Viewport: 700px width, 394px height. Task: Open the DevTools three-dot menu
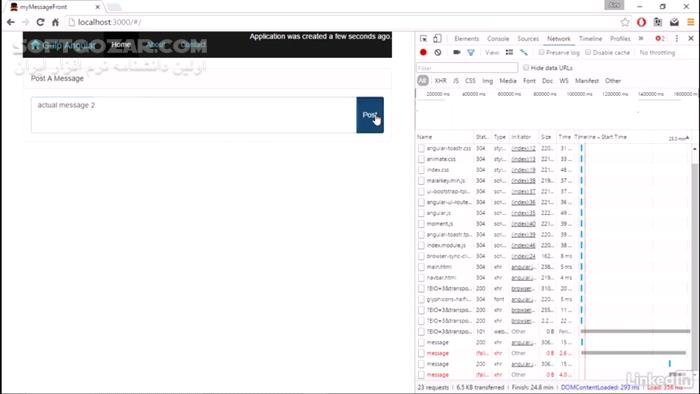[x=677, y=39]
